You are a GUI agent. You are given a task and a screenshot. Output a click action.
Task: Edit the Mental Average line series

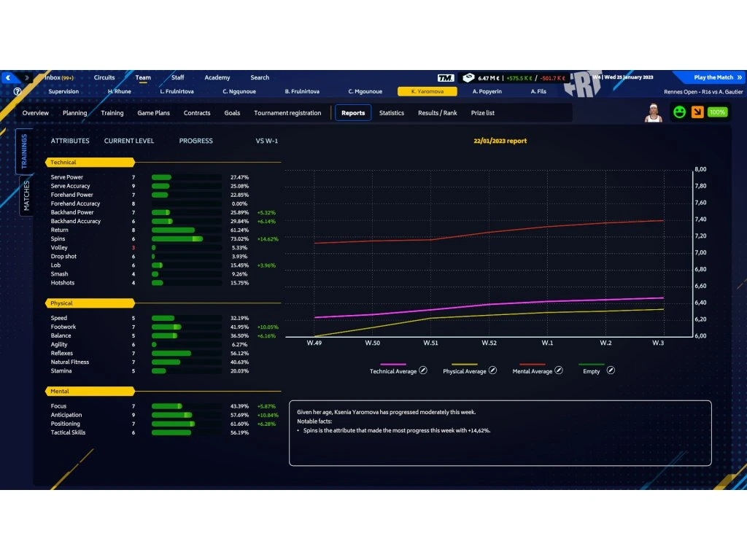coord(559,370)
